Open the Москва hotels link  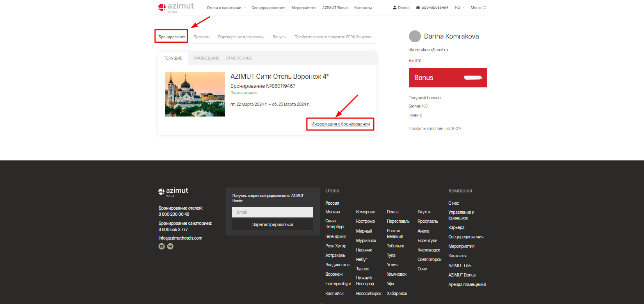click(x=333, y=212)
